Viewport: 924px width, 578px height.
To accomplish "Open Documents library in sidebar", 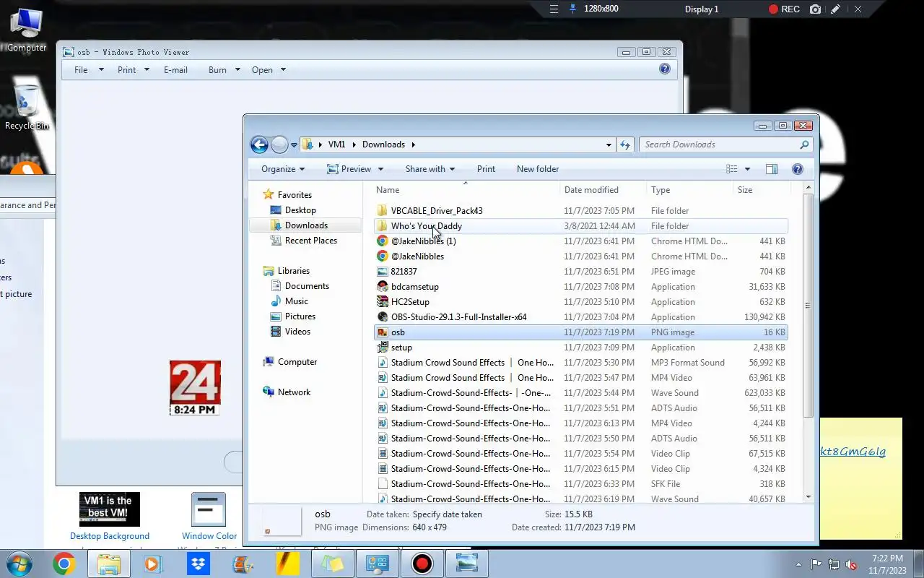I will click(307, 286).
